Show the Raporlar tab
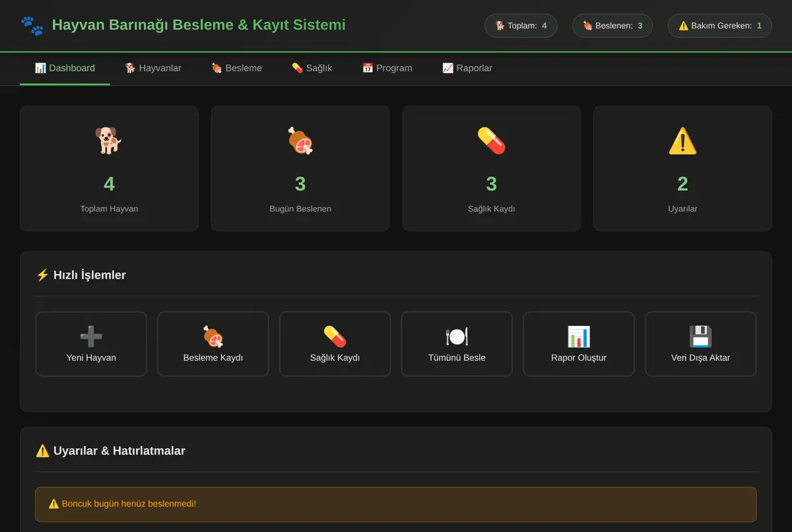This screenshot has height=532, width=792. pos(467,68)
